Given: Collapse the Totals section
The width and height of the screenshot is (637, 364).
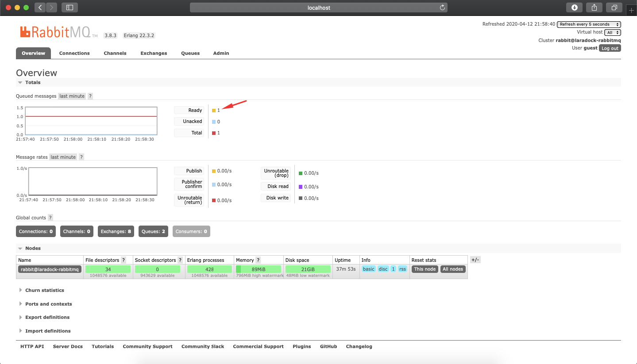Looking at the screenshot, I should point(32,82).
